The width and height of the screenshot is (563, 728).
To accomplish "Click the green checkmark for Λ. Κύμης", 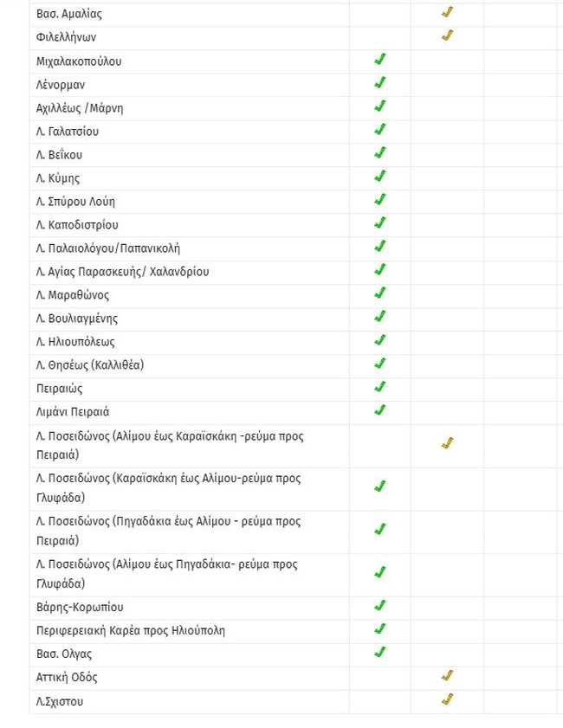I will pyautogui.click(x=379, y=177).
